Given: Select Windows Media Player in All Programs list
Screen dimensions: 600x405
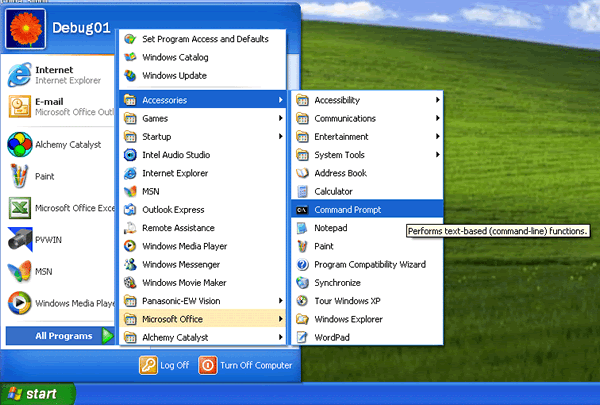Looking at the screenshot, I should [202, 246].
